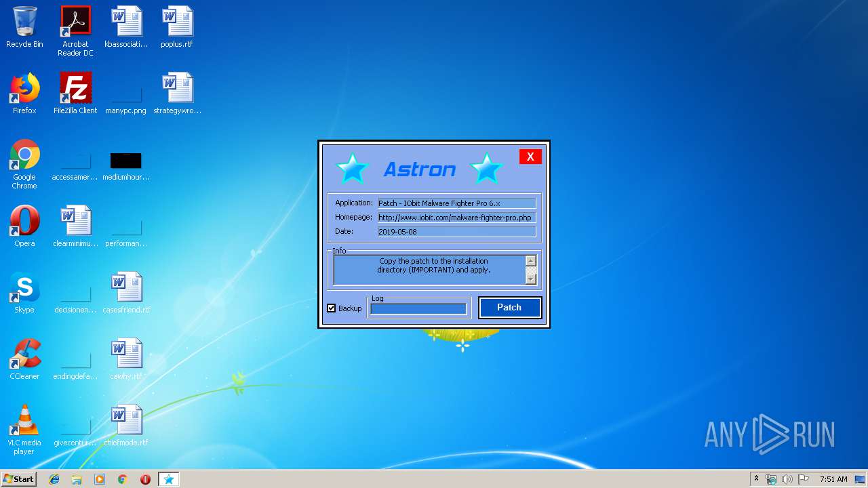The image size is (868, 488).
Task: Launch Opera from the desktop
Action: coord(24,226)
